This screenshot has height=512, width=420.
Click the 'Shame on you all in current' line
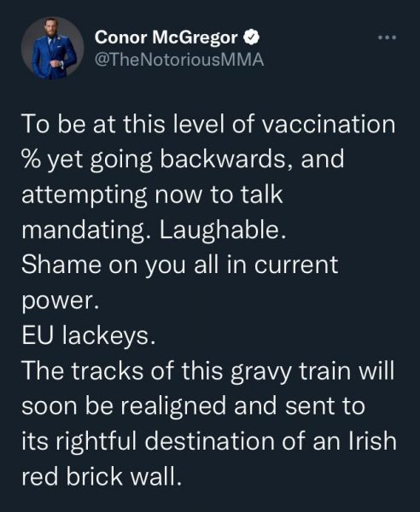(x=179, y=265)
